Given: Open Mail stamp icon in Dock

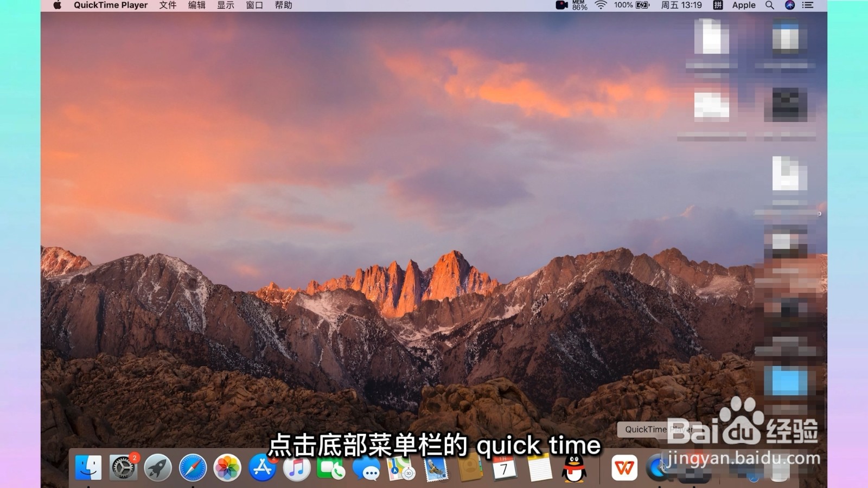Looking at the screenshot, I should pyautogui.click(x=435, y=467).
